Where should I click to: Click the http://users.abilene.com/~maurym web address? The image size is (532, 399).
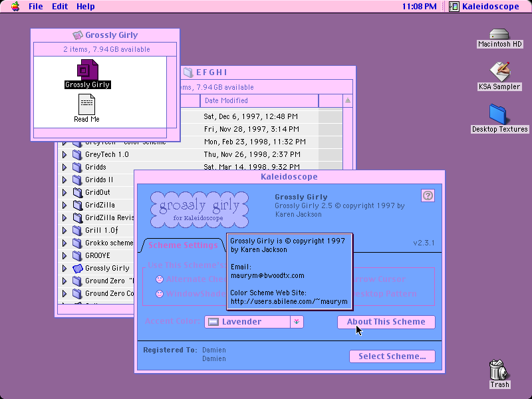[x=289, y=301]
